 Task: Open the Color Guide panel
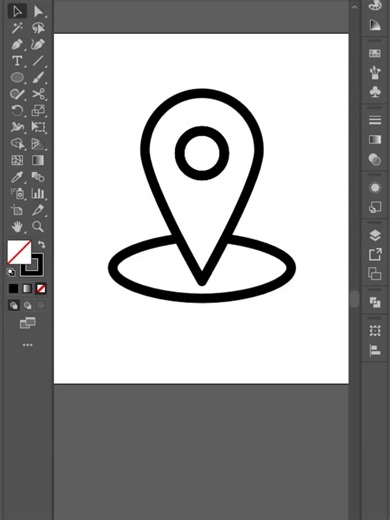(x=375, y=25)
